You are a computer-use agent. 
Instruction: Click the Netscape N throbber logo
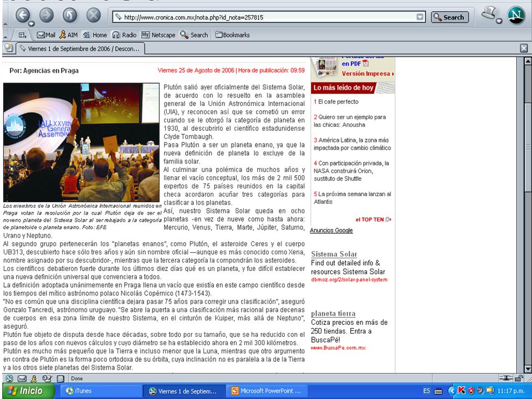pos(516,16)
